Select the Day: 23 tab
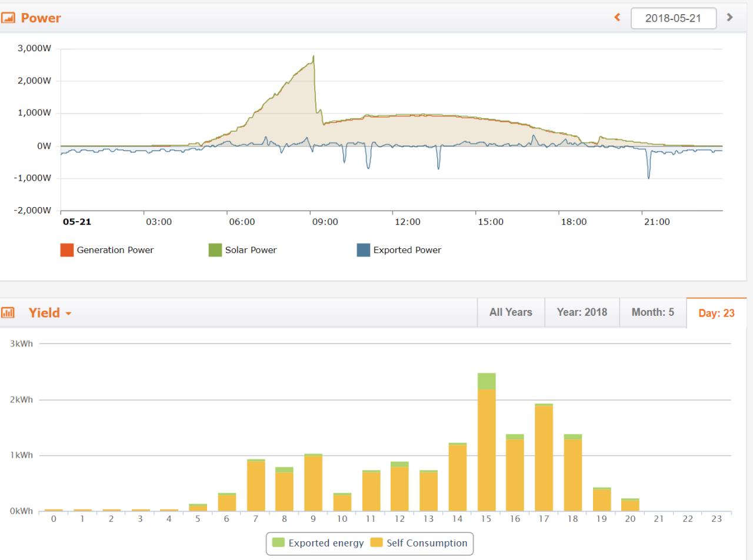Viewport: 753px width, 560px height. click(717, 313)
